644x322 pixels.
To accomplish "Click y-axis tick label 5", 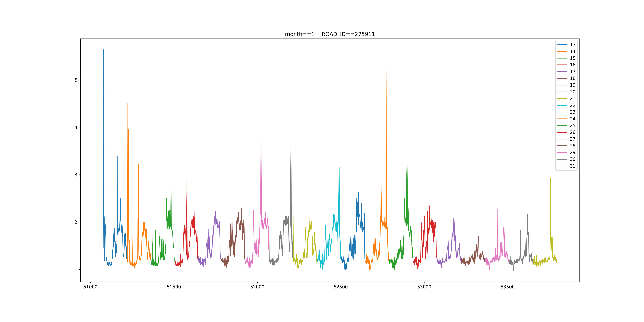I will [76, 80].
